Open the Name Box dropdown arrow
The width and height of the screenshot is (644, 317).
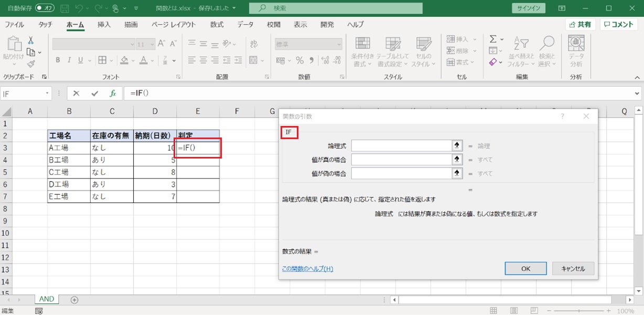point(48,93)
